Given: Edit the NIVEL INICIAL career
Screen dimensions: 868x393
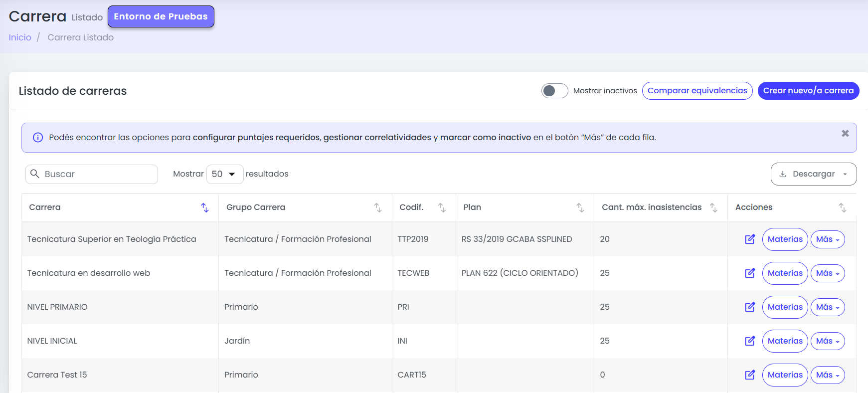Looking at the screenshot, I should [x=750, y=341].
